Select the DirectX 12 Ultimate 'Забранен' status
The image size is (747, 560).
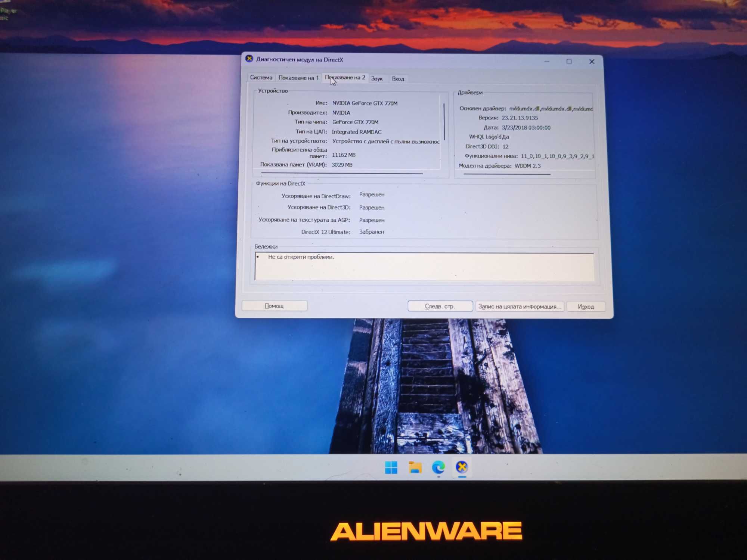click(x=372, y=232)
